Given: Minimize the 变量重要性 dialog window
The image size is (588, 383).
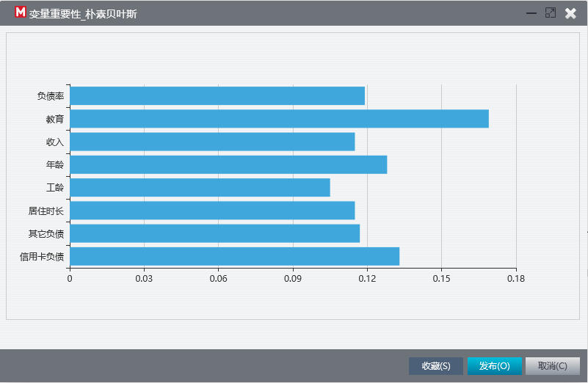Looking at the screenshot, I should pos(531,13).
